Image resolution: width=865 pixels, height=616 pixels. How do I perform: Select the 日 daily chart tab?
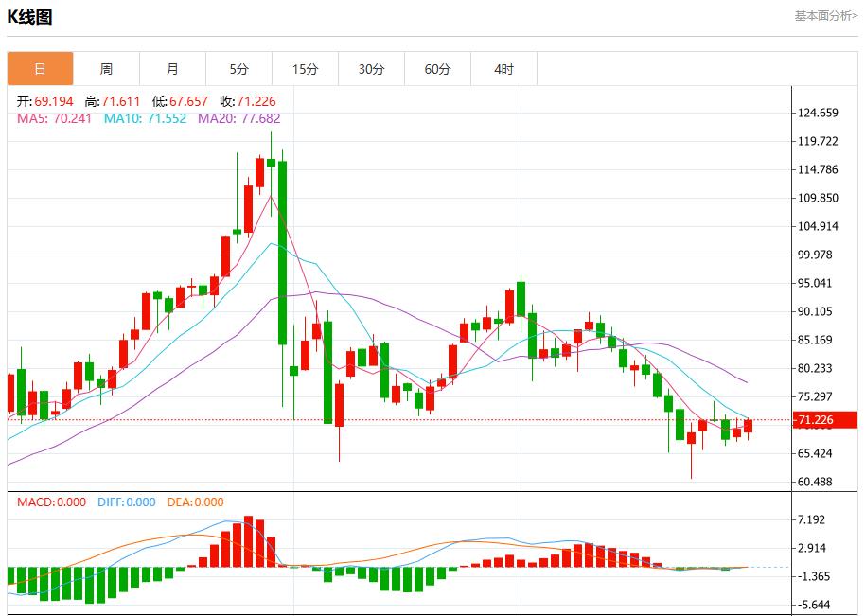pos(40,69)
